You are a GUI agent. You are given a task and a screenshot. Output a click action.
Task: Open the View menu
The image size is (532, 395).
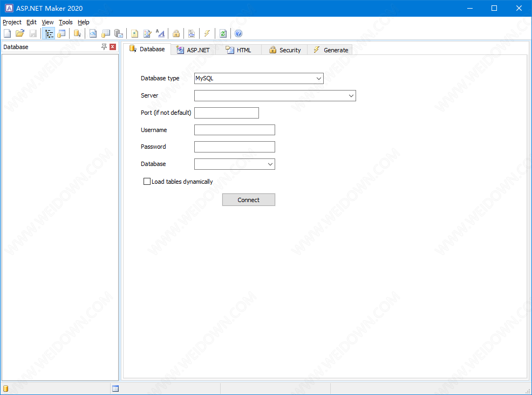[47, 22]
